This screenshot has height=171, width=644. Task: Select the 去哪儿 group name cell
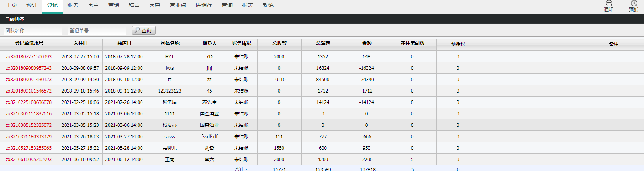click(x=170, y=148)
